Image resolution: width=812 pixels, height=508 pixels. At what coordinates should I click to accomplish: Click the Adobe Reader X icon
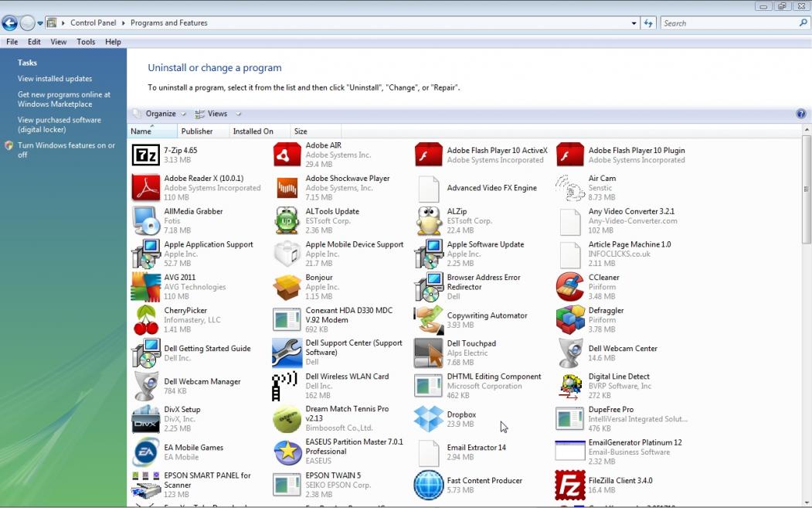pos(145,188)
